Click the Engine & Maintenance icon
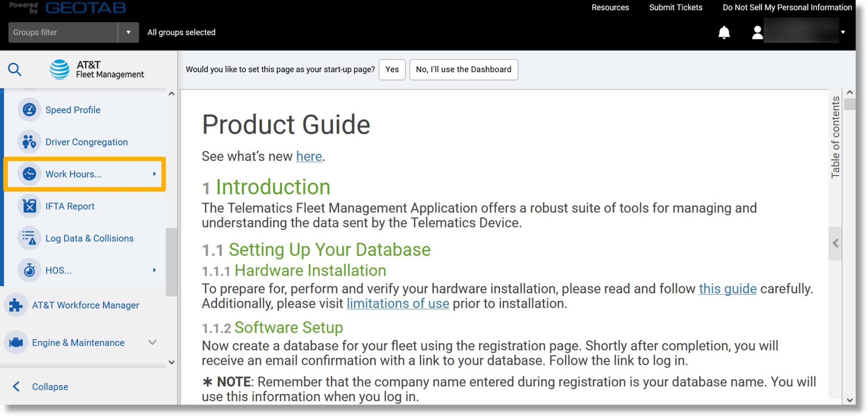This screenshot has width=868, height=417. [x=16, y=342]
